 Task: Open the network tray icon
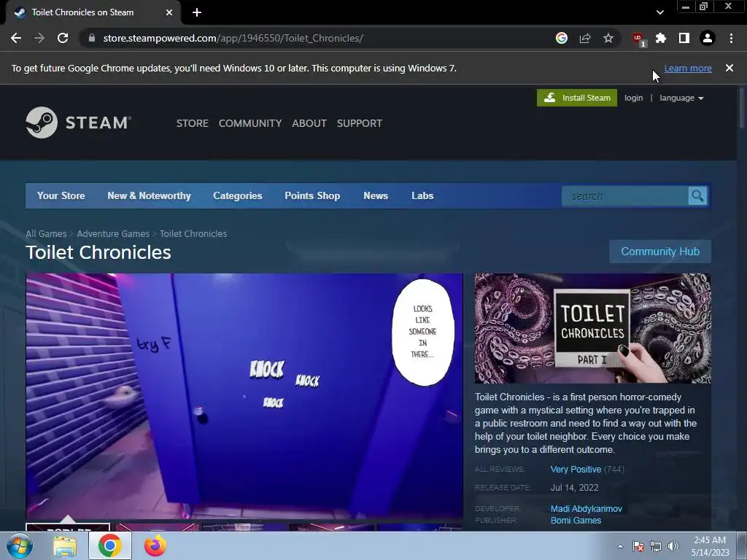pyautogui.click(x=656, y=546)
